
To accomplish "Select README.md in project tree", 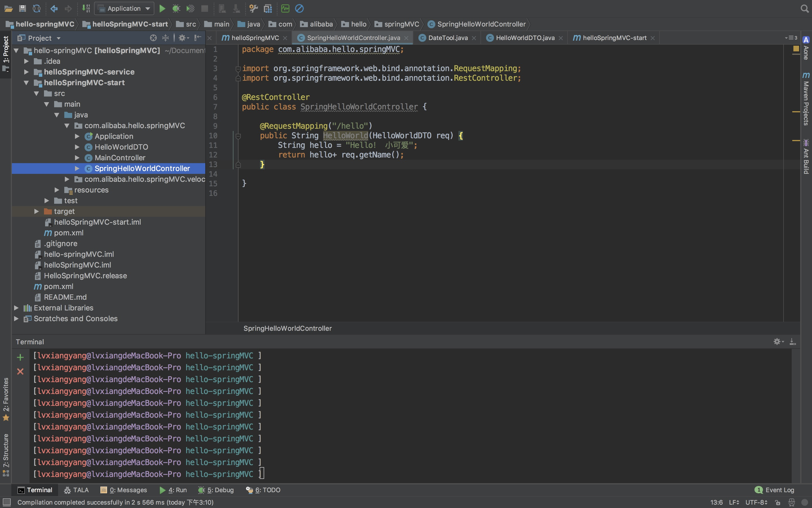I will coord(65,297).
